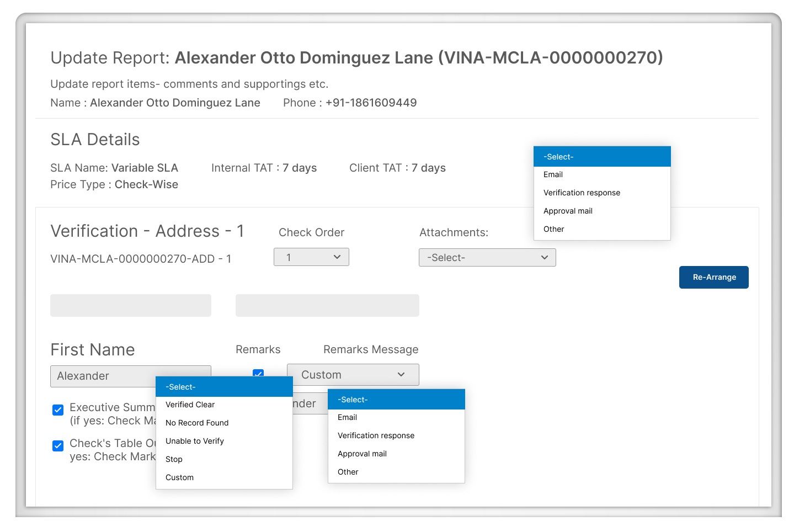Select the Stop option
Image resolution: width=794 pixels, height=532 pixels.
(174, 459)
